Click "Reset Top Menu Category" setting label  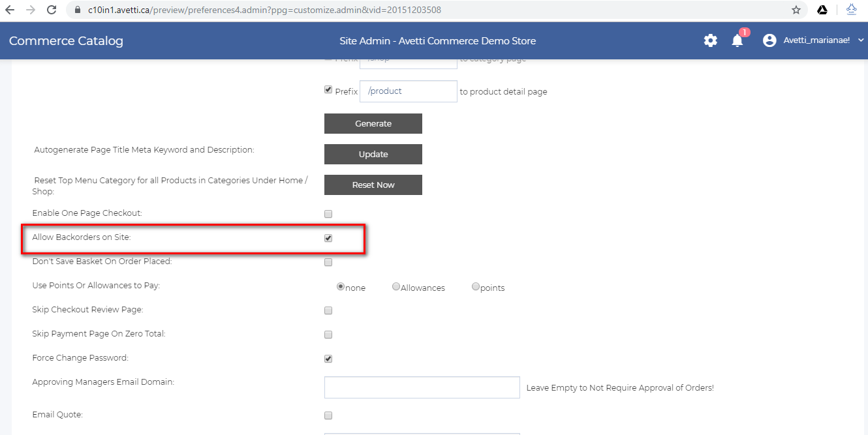pos(170,186)
